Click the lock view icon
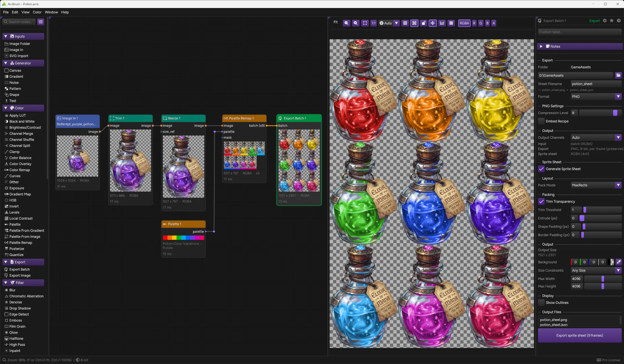624x364 pixels. (x=424, y=23)
